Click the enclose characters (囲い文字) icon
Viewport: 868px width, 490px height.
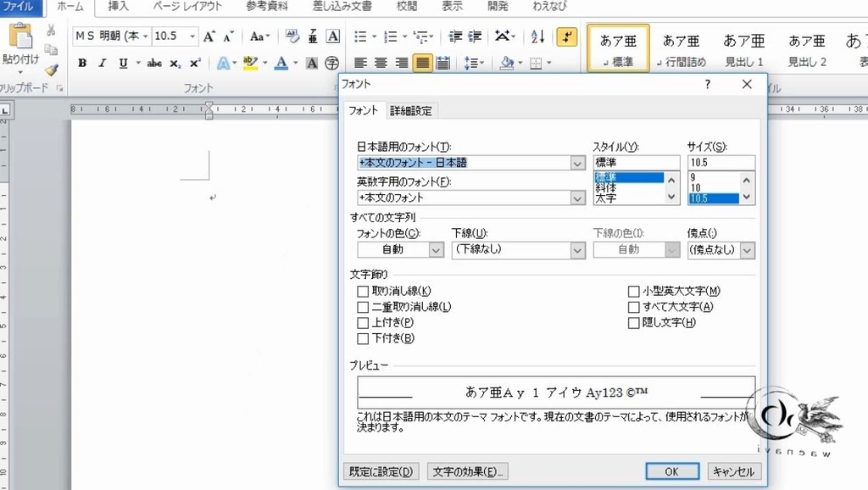point(331,63)
